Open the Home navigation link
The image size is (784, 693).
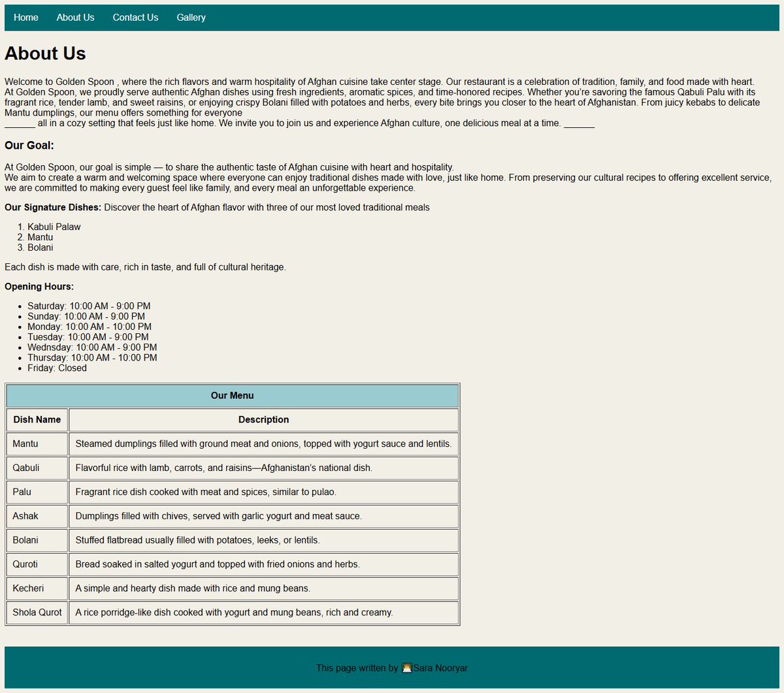[x=26, y=18]
